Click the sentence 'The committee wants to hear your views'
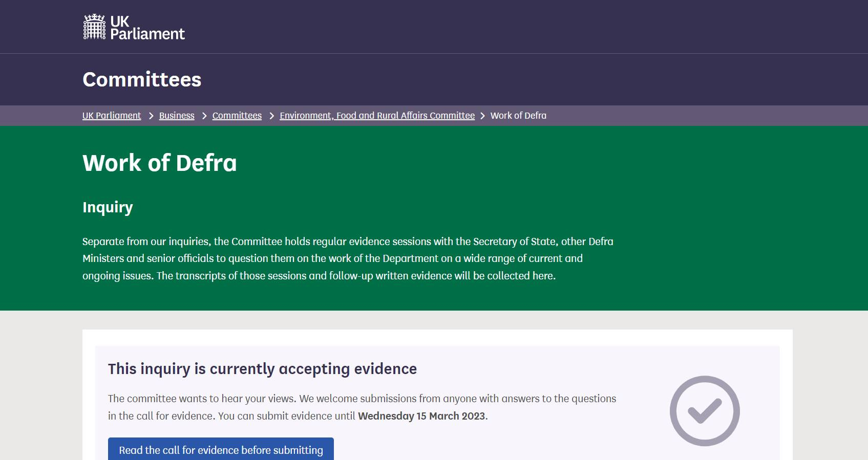The height and width of the screenshot is (460, 868). click(202, 399)
